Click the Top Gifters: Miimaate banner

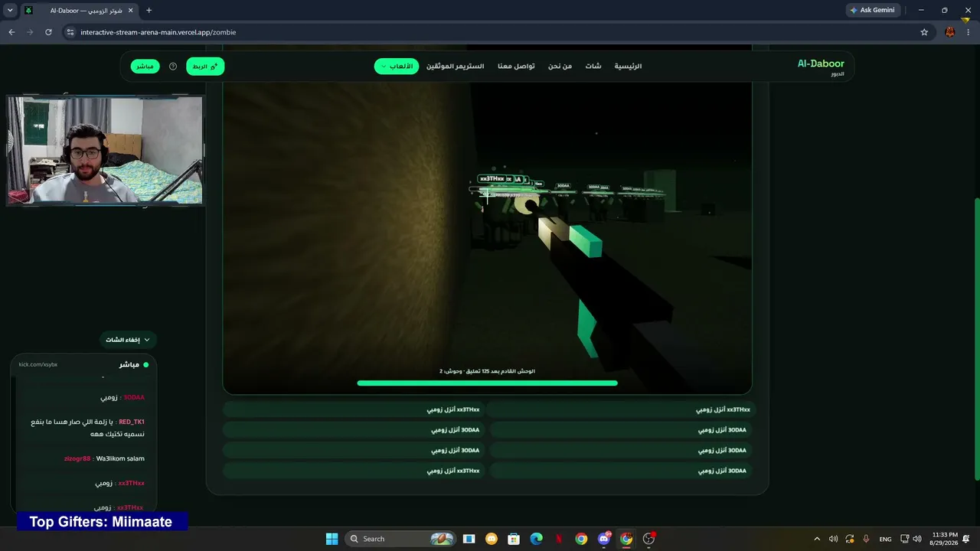(101, 522)
